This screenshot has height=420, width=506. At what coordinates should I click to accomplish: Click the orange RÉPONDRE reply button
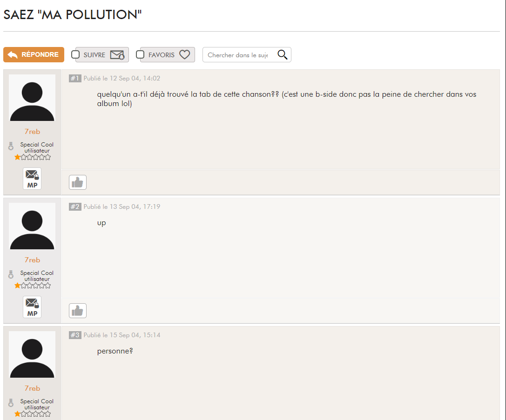tap(34, 54)
